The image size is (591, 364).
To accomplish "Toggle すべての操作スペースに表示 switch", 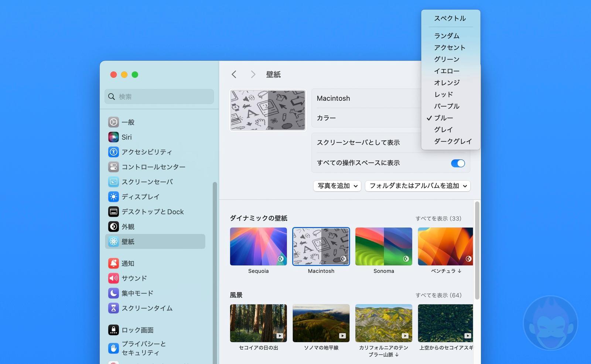I will pyautogui.click(x=458, y=163).
